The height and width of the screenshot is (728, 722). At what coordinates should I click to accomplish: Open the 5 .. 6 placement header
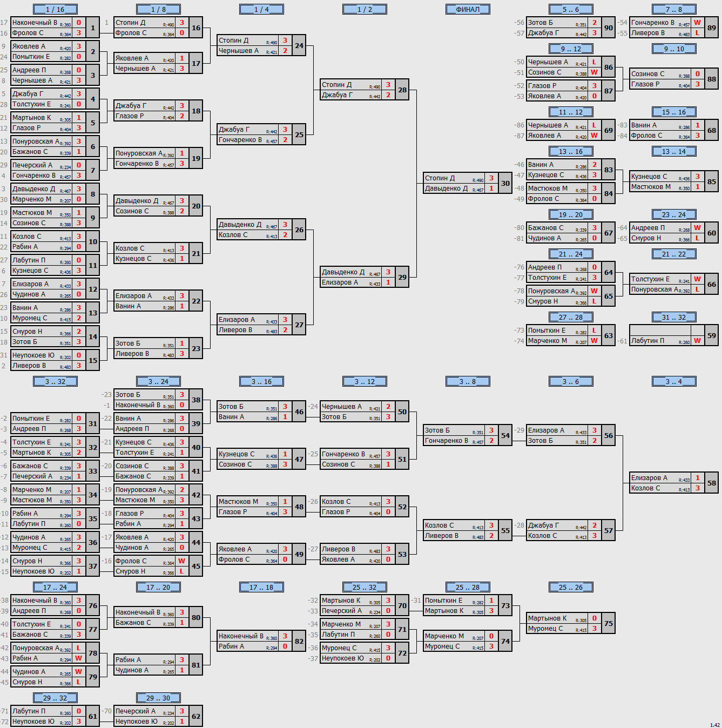click(571, 9)
